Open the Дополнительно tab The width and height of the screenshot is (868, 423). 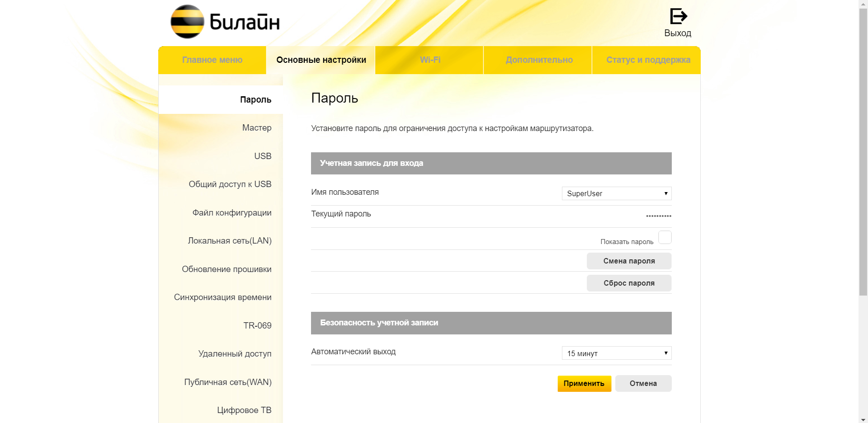coord(539,60)
